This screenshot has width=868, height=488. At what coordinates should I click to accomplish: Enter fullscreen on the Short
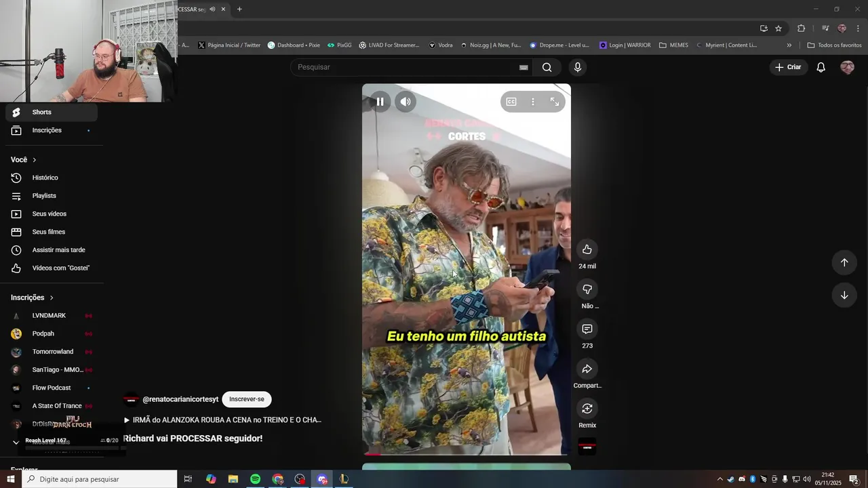(x=555, y=102)
